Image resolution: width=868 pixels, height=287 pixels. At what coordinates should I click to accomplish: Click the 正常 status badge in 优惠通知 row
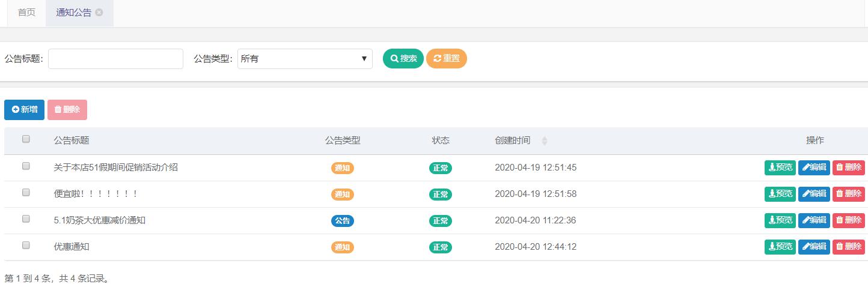tap(441, 247)
